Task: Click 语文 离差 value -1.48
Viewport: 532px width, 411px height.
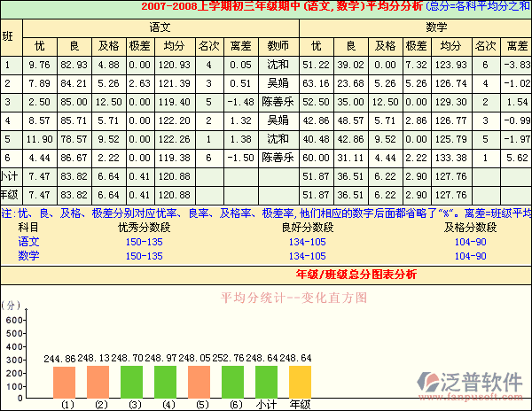Action: click(240, 102)
